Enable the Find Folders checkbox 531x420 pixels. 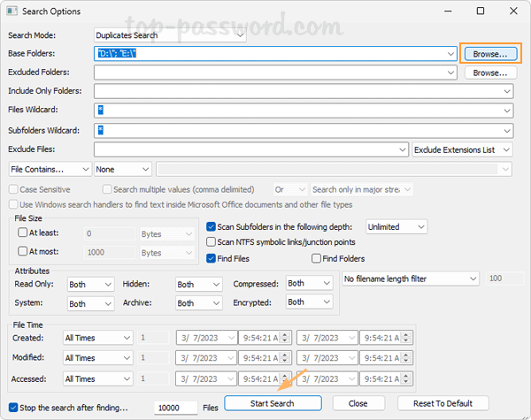[x=317, y=258]
